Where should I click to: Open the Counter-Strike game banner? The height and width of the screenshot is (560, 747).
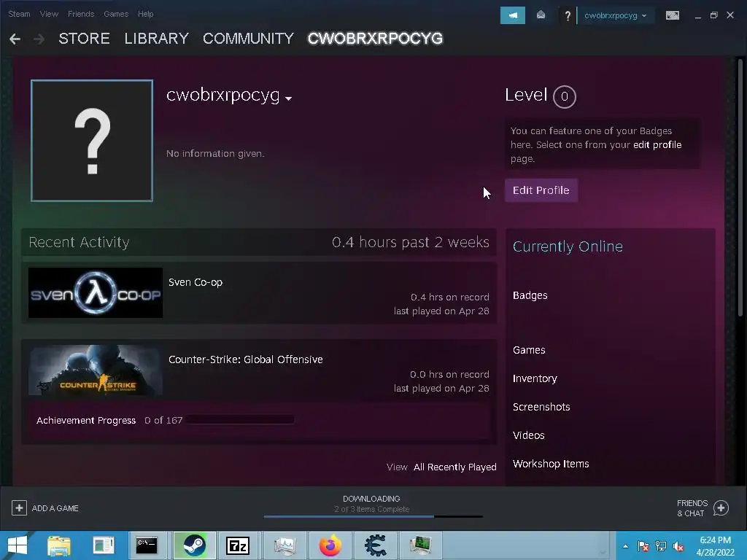click(x=96, y=370)
